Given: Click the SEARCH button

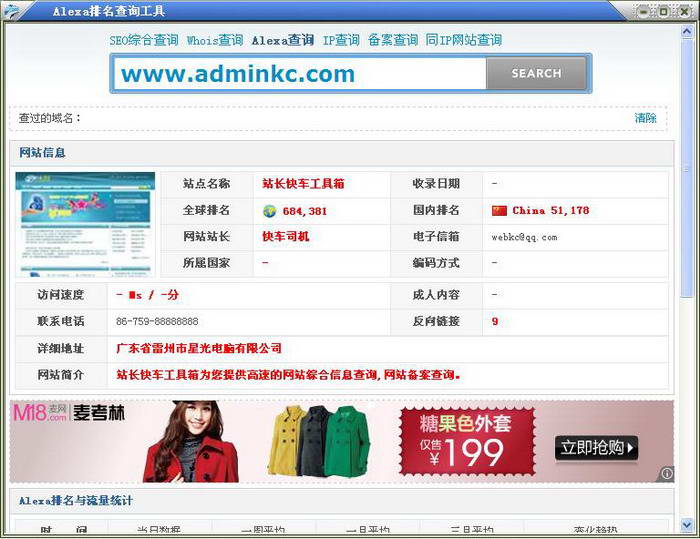Looking at the screenshot, I should coord(536,73).
